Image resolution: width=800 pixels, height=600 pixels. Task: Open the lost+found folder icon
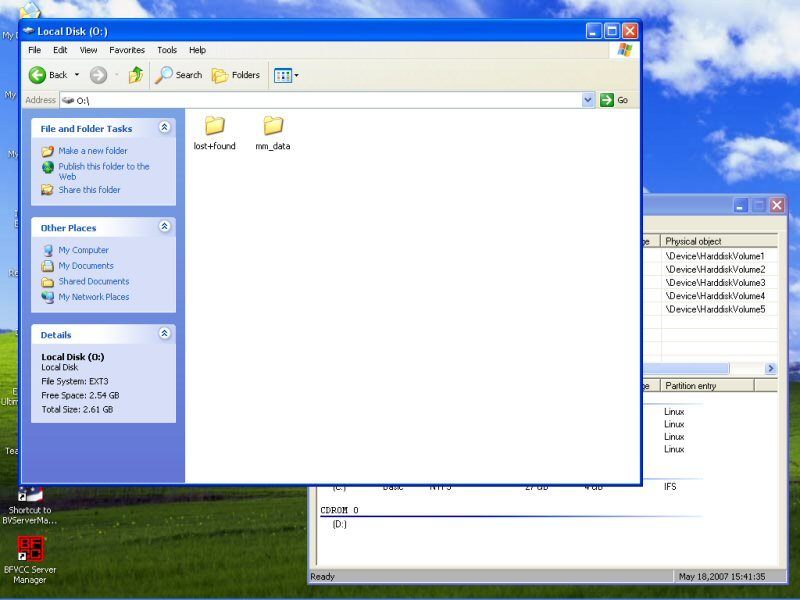pyautogui.click(x=214, y=126)
